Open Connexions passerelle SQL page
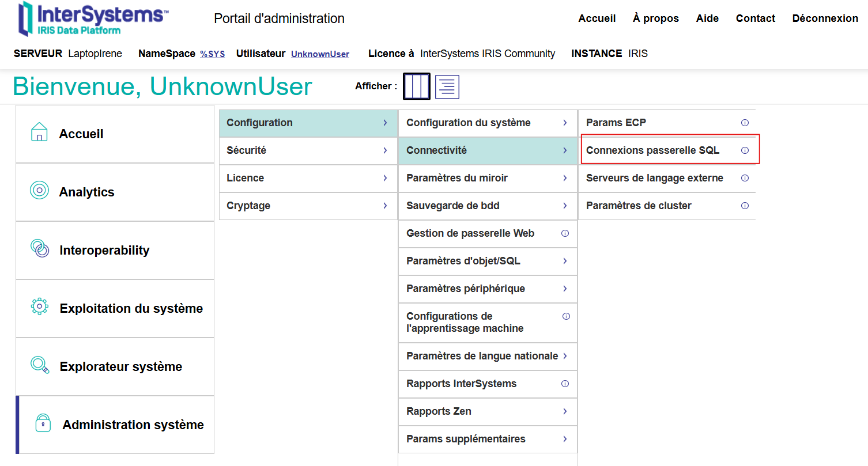 652,150
